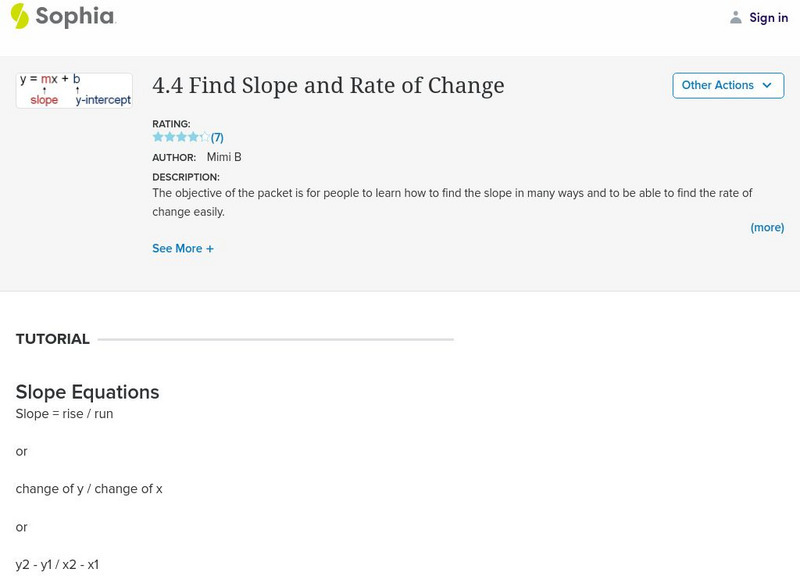Click the (7) ratings count
This screenshot has height=576, width=800.
[x=217, y=138]
